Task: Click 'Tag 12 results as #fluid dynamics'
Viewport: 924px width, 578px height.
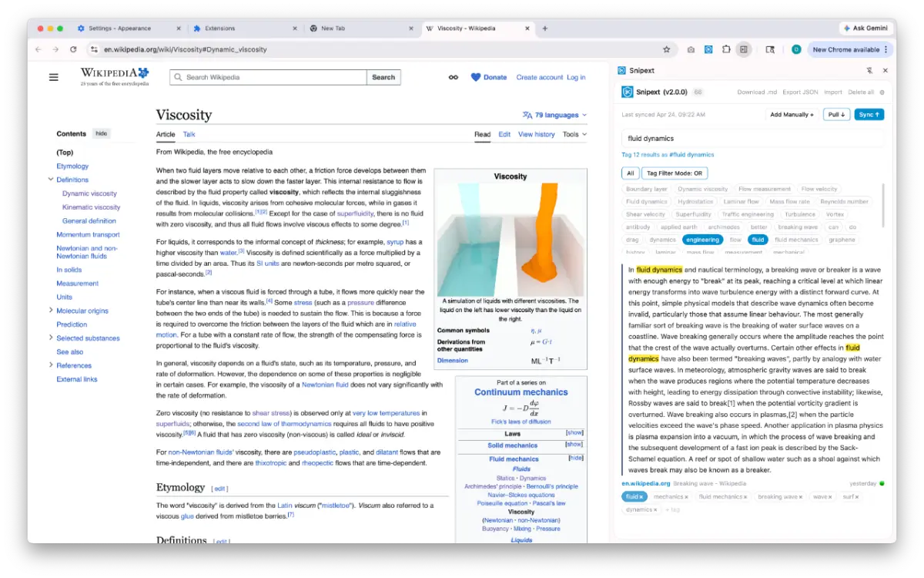Action: tap(668, 155)
